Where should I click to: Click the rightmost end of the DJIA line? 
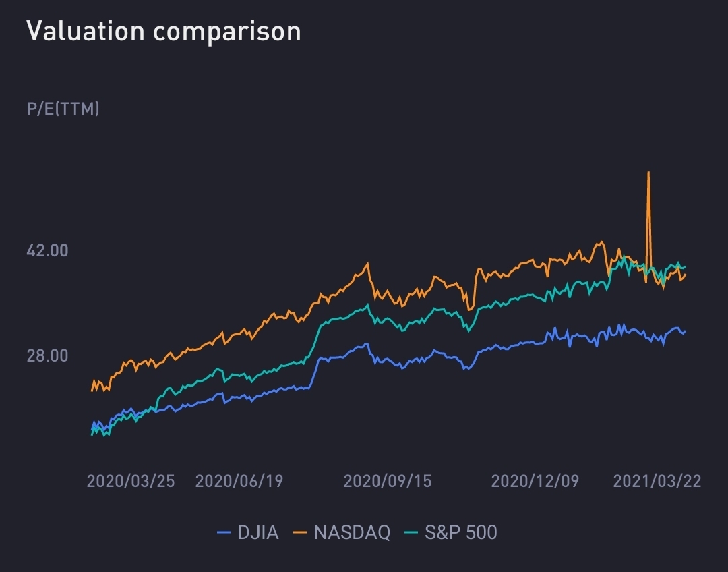click(685, 331)
